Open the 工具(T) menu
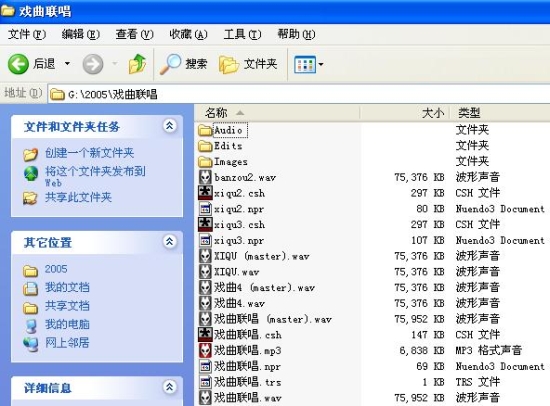This screenshot has width=550, height=406. [x=242, y=34]
